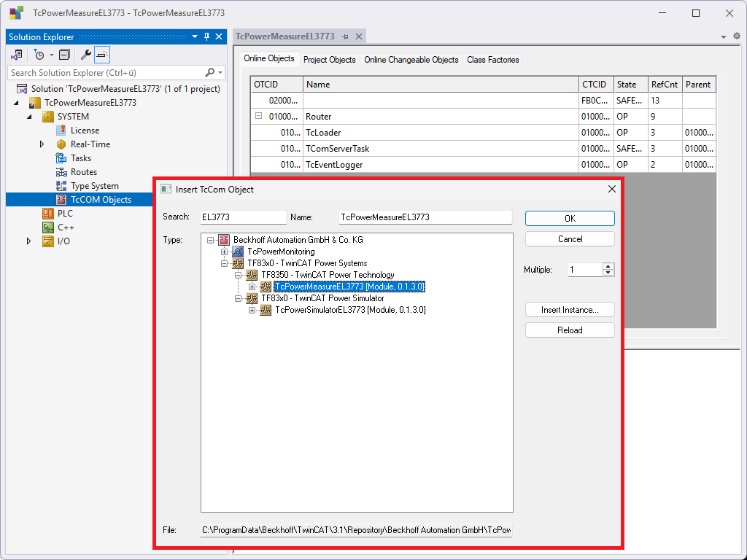Viewport: 747px width, 560px height.
Task: Select the TcLoader row name cell
Action: point(441,133)
